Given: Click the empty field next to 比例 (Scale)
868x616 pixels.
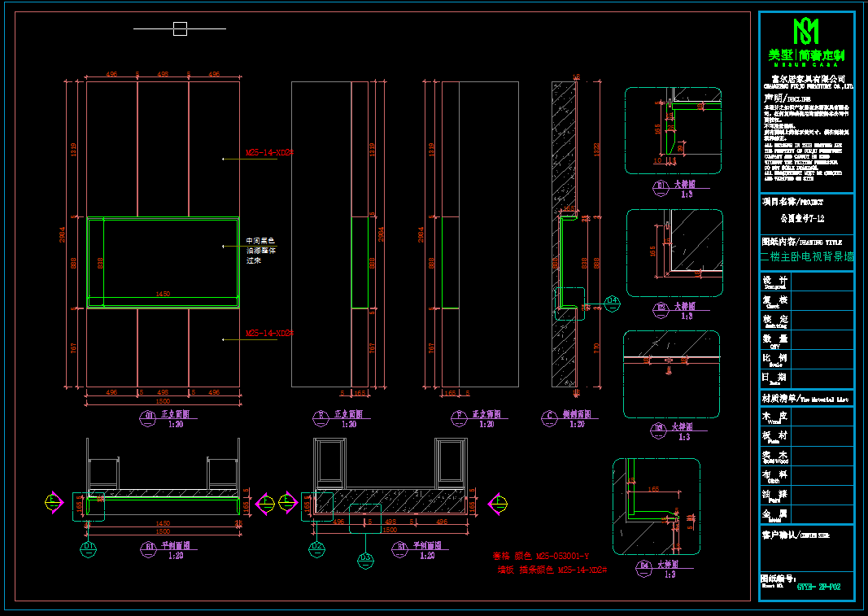Looking at the screenshot, I should (822, 359).
